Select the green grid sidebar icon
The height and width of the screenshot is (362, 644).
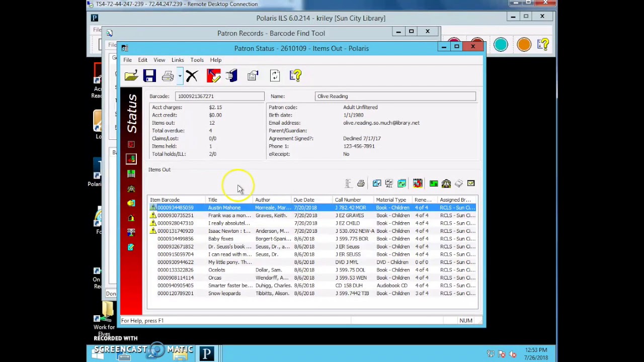[x=131, y=174]
